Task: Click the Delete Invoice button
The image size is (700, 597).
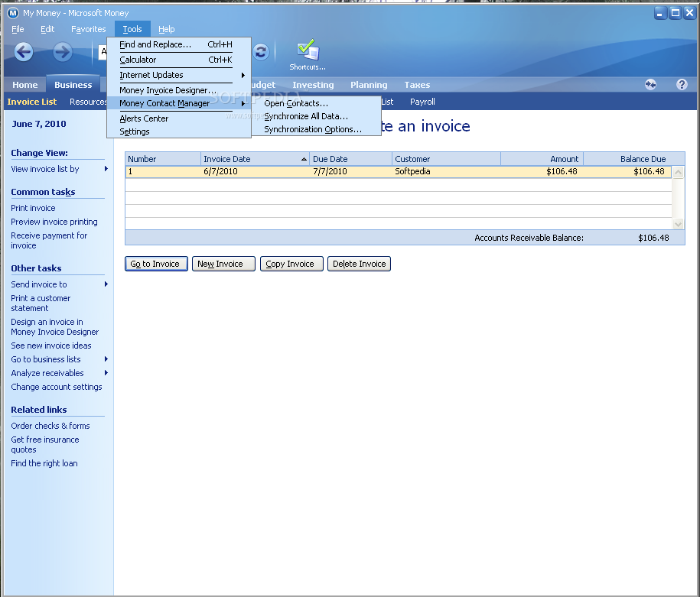Action: (359, 264)
